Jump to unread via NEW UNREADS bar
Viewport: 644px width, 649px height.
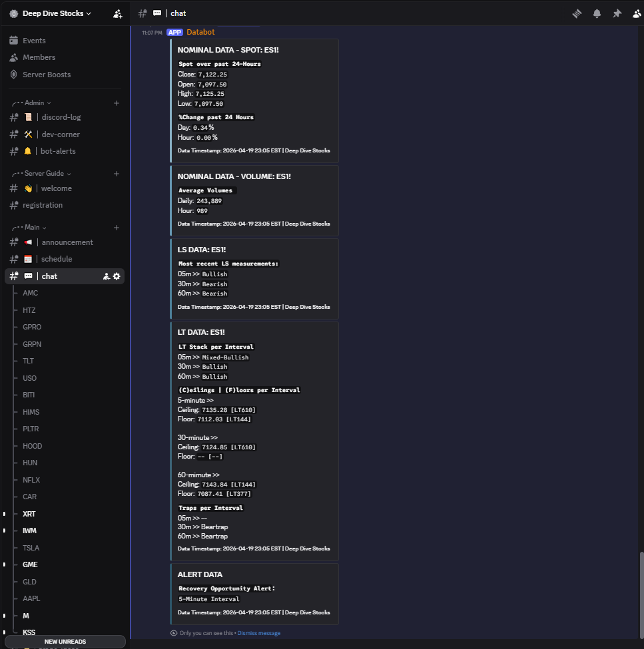65,641
